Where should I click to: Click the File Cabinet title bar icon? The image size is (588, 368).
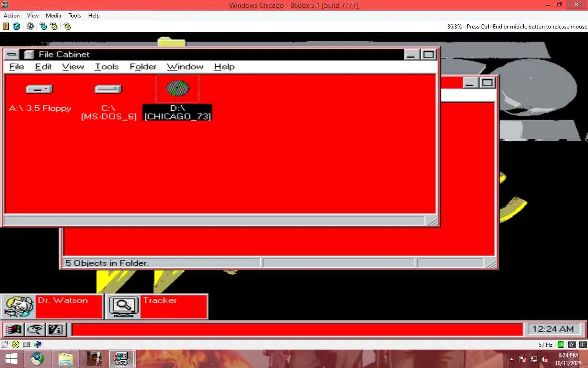pyautogui.click(x=29, y=54)
